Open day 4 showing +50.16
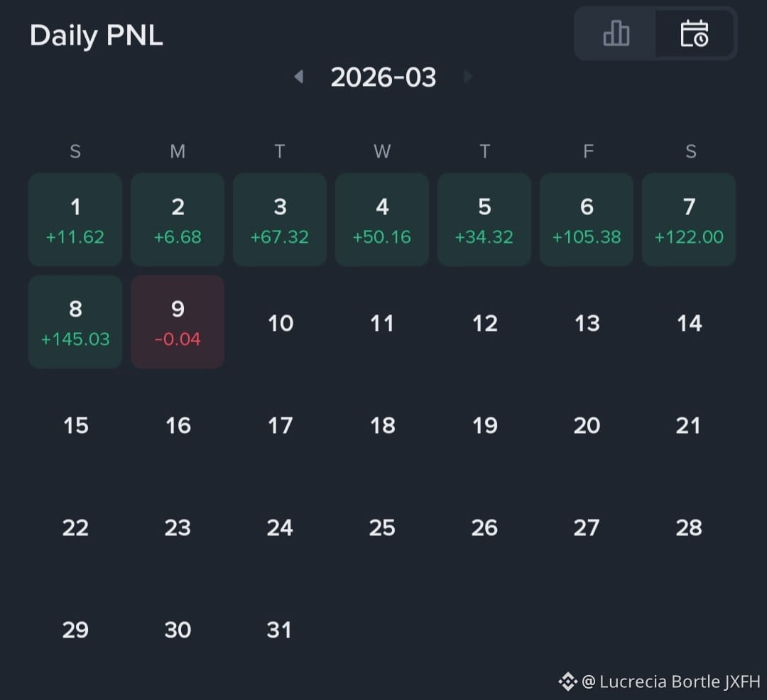The height and width of the screenshot is (700, 767). (382, 219)
